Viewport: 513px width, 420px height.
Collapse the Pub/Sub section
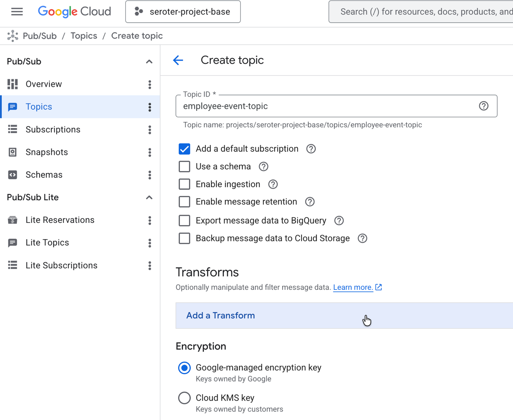click(x=149, y=61)
